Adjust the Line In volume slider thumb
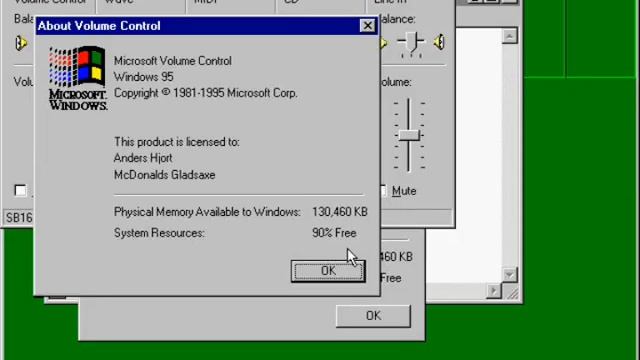This screenshot has height=360, width=640. [x=409, y=135]
